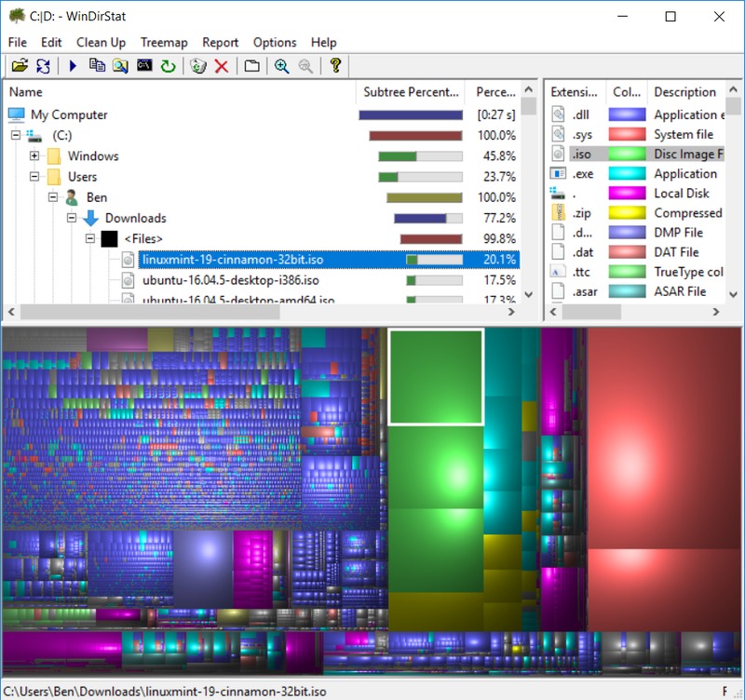Click the Explorer Here toolbar icon
This screenshot has width=745, height=700.
coord(120,66)
